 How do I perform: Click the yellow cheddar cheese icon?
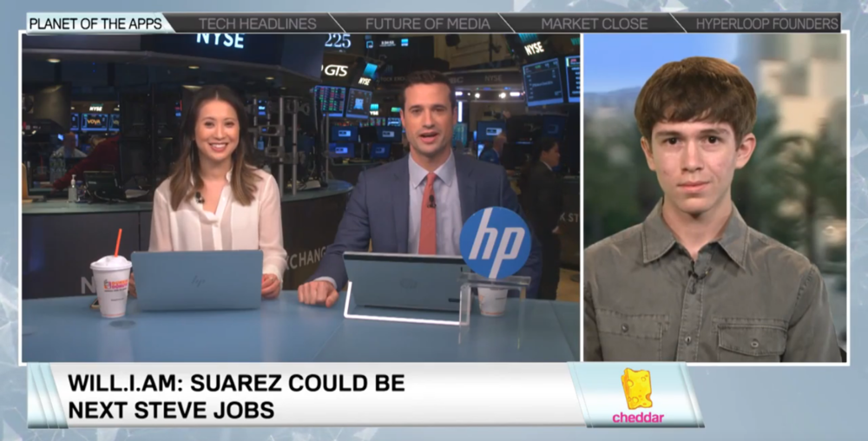[636, 389]
